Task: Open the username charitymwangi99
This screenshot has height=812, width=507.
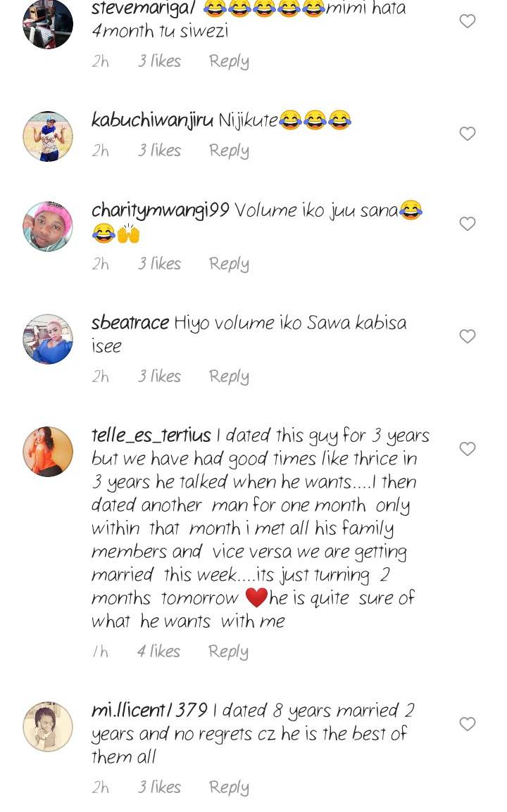Action: (160, 211)
